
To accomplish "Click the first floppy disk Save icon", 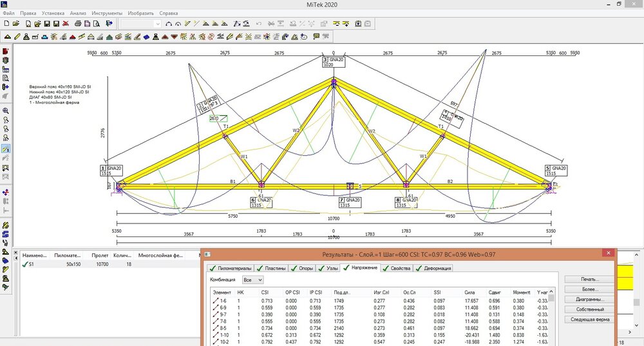I will [x=47, y=24].
